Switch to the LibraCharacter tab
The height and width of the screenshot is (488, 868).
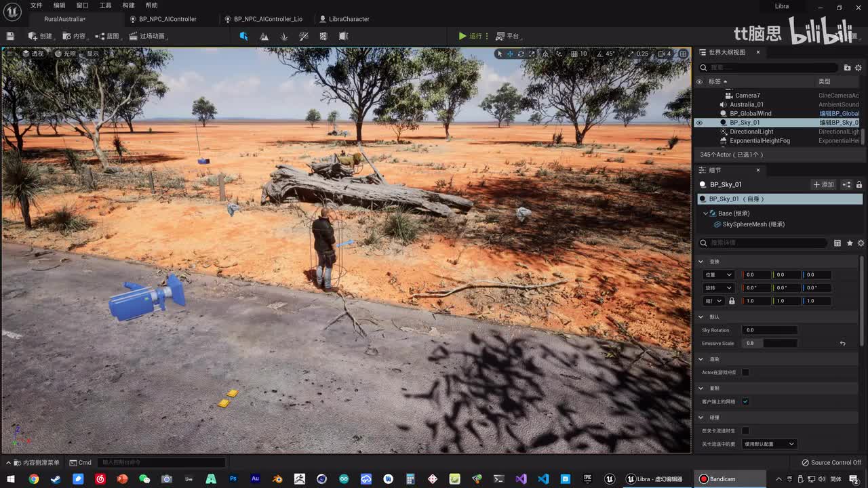(x=349, y=19)
